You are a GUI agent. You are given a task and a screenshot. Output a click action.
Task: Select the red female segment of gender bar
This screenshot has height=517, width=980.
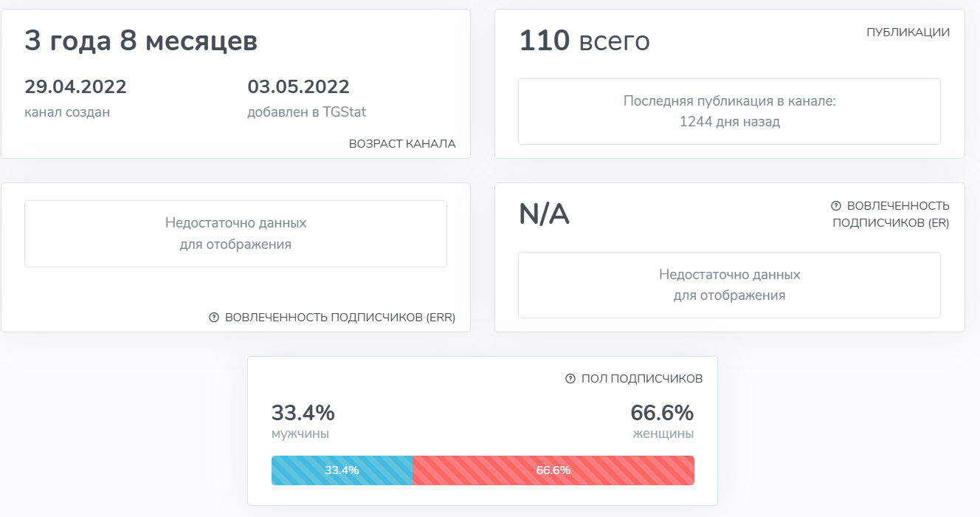tap(553, 470)
